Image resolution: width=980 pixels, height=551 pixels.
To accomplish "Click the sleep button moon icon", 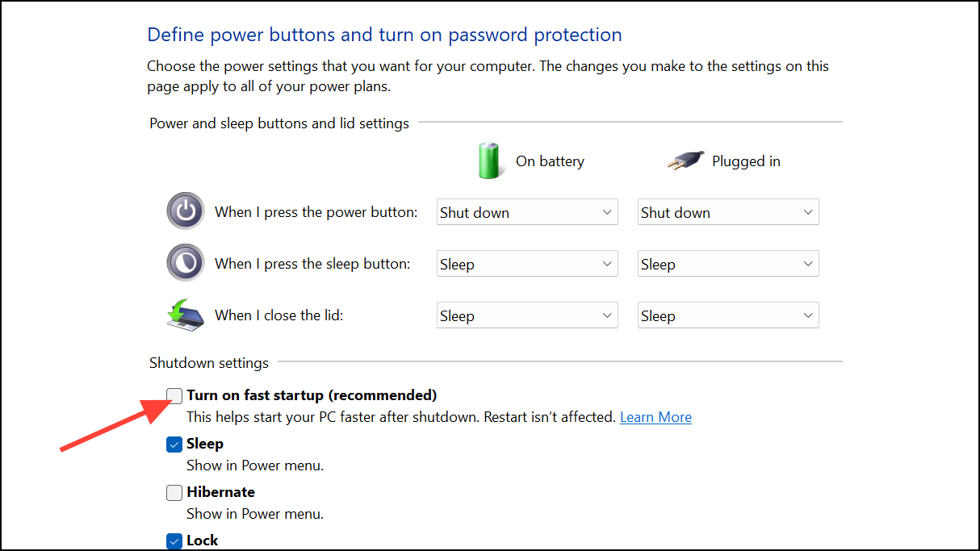I will click(x=185, y=263).
